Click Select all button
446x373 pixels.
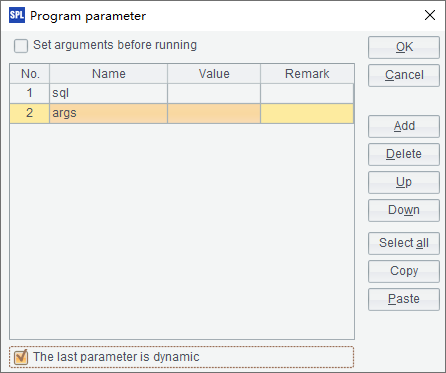point(404,243)
